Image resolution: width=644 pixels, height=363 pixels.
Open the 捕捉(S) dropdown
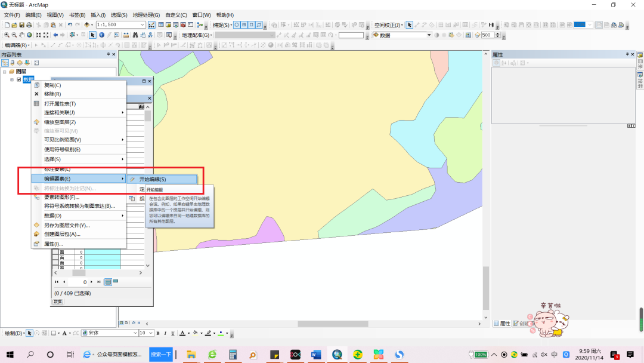tap(222, 25)
